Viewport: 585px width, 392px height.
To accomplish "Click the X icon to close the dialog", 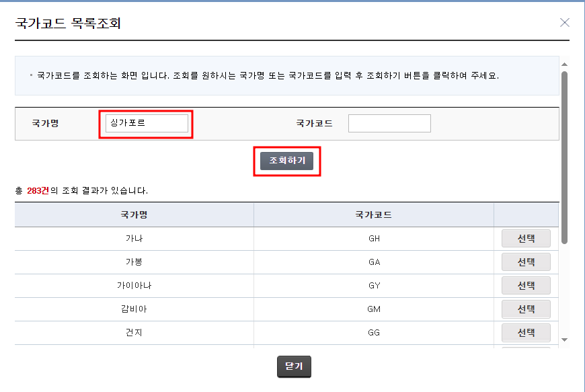I will tap(563, 22).
